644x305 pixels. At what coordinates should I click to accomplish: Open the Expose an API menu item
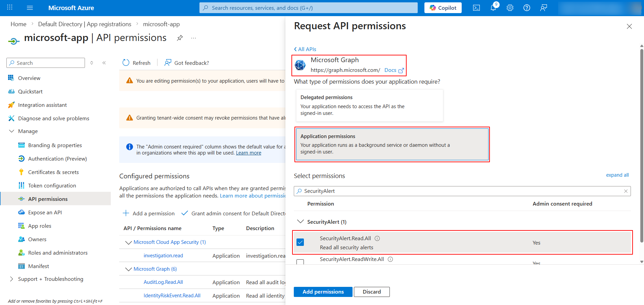45,212
